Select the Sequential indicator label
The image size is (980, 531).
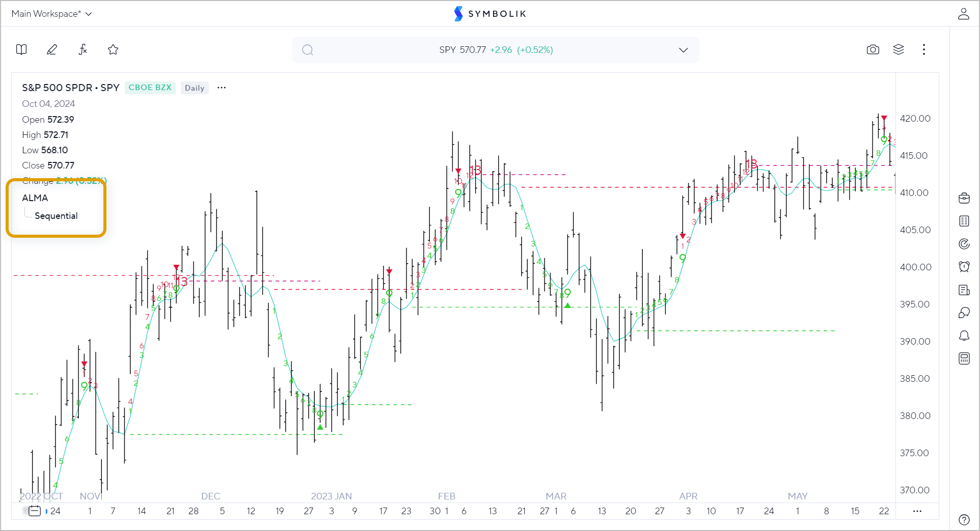click(x=56, y=216)
